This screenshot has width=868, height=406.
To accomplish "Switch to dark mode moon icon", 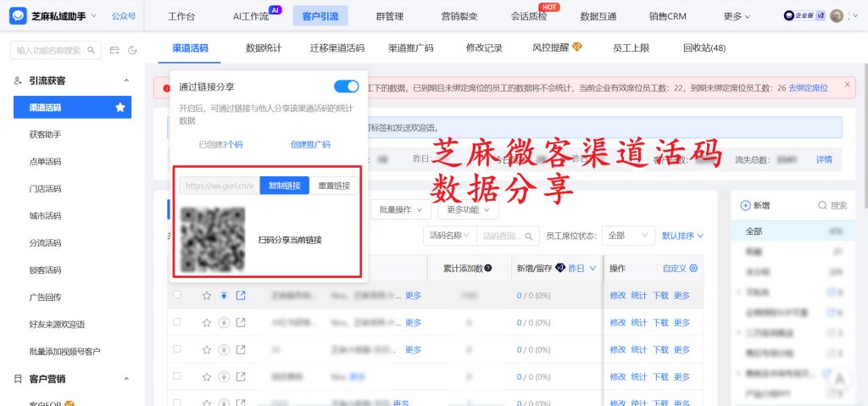I will [x=132, y=50].
